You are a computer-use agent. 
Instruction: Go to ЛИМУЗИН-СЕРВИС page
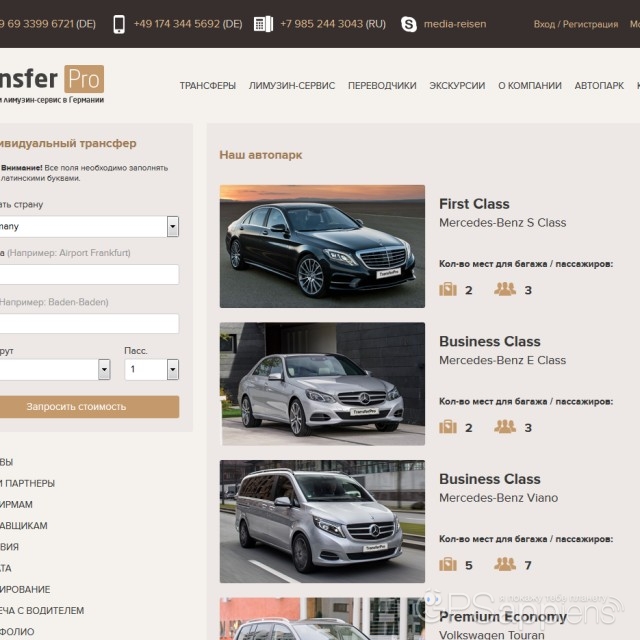pos(291,86)
